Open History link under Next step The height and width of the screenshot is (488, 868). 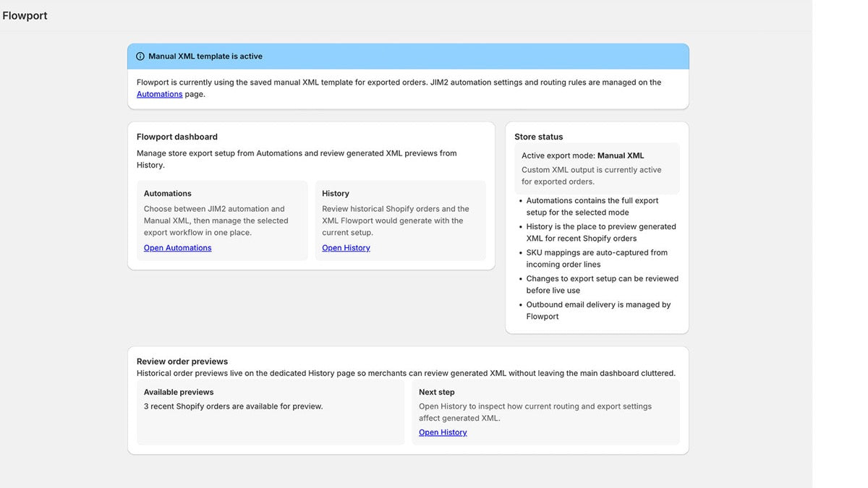point(443,432)
